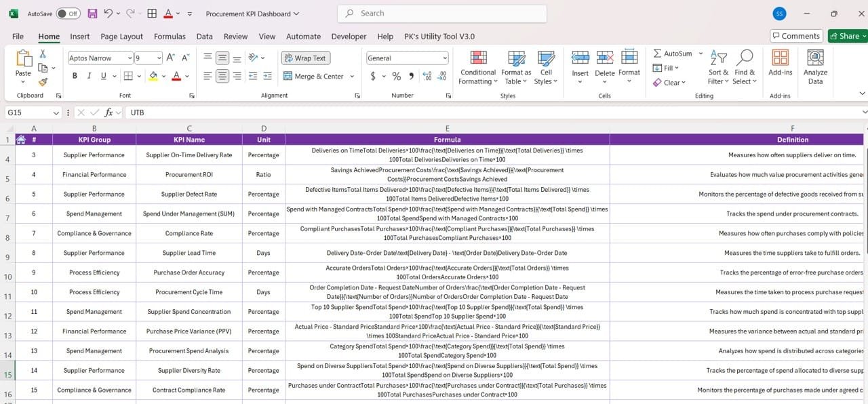Apply Bottom Align to the cell
The width and height of the screenshot is (868, 404).
[237, 58]
